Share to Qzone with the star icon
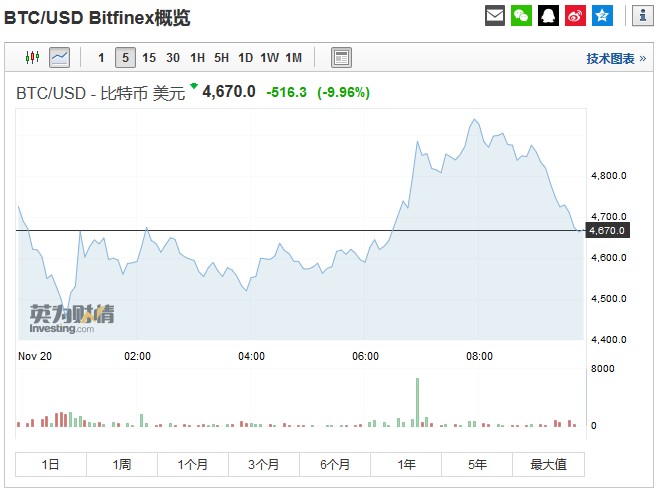 point(602,16)
